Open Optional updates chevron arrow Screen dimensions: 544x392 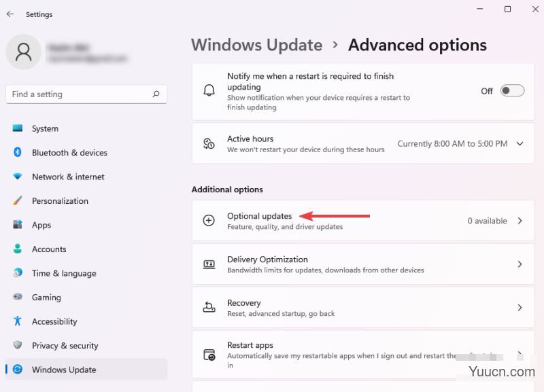(x=520, y=221)
